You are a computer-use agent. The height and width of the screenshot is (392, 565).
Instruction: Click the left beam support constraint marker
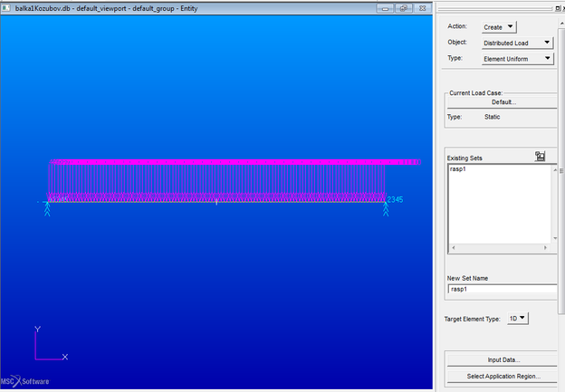[x=47, y=207]
